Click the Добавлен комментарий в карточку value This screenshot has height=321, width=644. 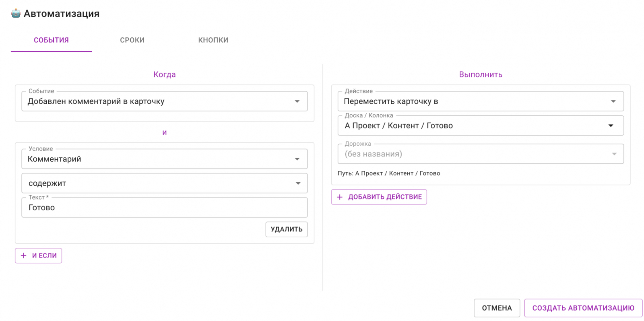click(96, 101)
